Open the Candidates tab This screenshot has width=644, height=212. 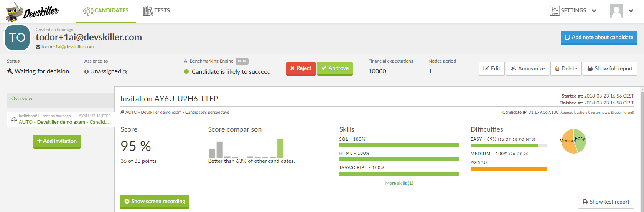pyautogui.click(x=106, y=11)
